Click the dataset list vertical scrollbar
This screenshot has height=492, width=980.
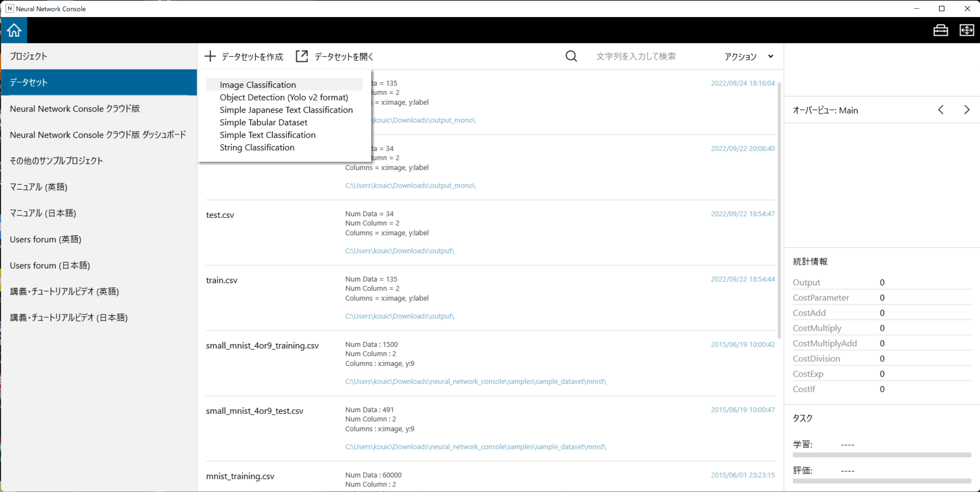(779, 209)
